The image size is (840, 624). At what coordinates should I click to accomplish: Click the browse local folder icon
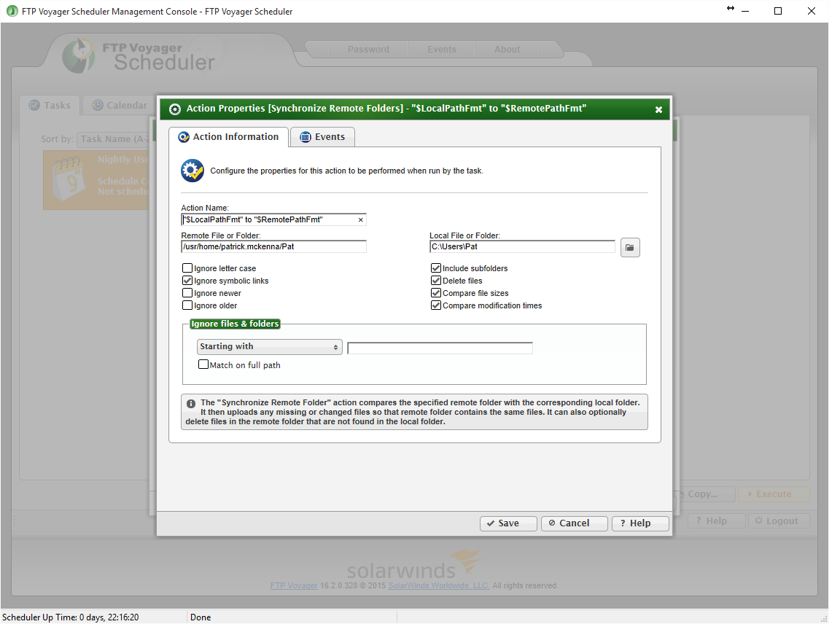630,247
